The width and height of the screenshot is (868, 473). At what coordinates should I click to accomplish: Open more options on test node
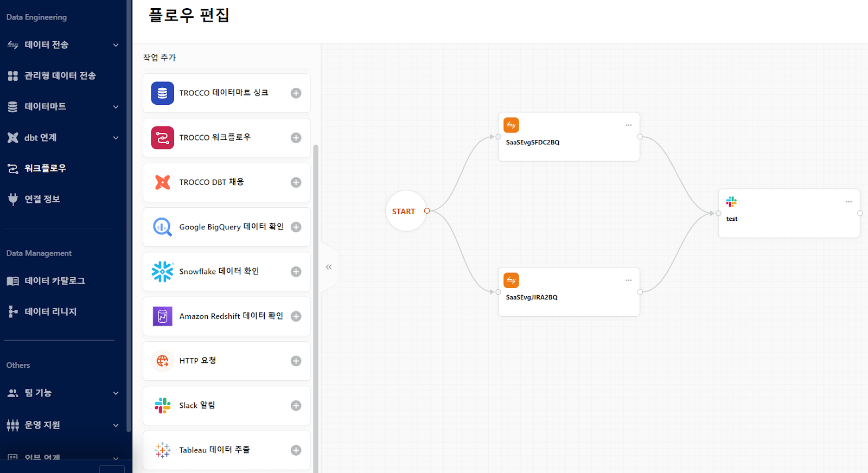(848, 202)
